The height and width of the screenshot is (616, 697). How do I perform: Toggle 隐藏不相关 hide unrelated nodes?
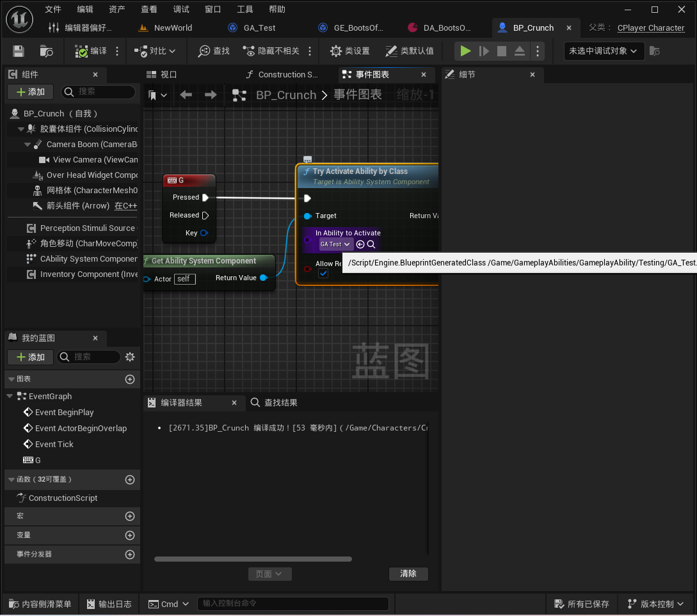(271, 51)
